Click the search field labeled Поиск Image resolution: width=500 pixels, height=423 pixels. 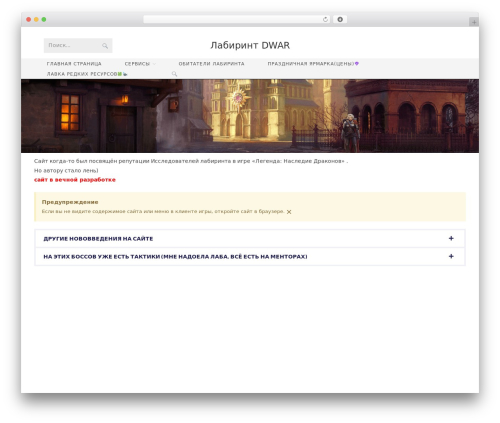78,45
